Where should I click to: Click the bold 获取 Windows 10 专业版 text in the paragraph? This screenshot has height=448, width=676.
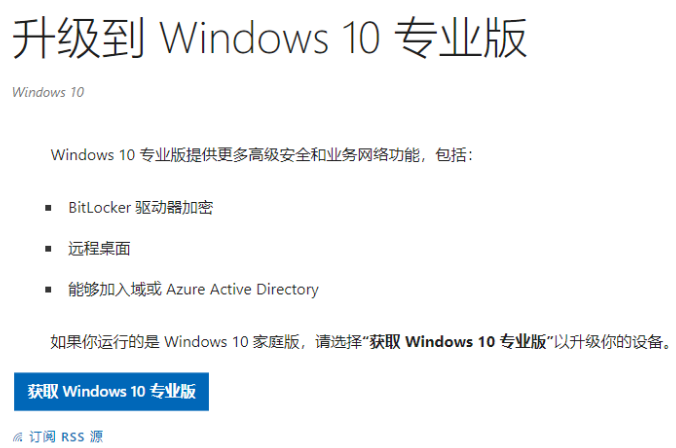458,342
